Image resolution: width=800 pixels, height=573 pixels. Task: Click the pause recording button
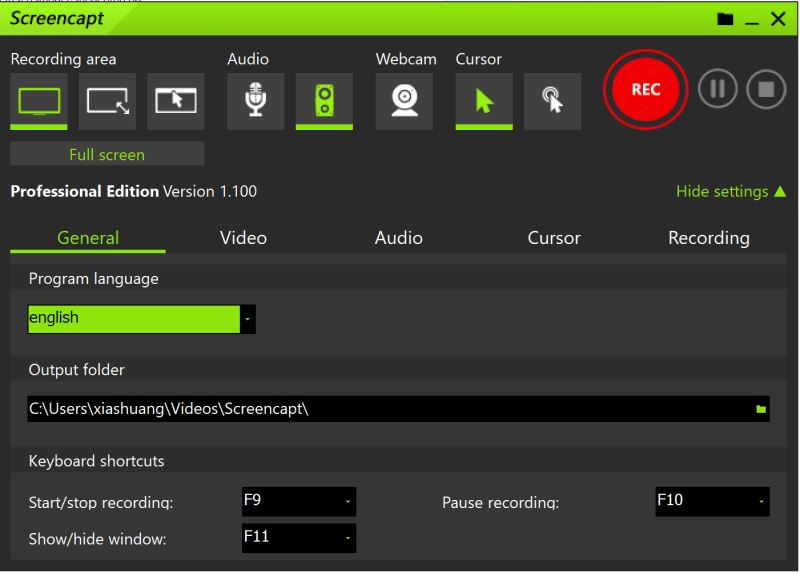click(x=717, y=89)
